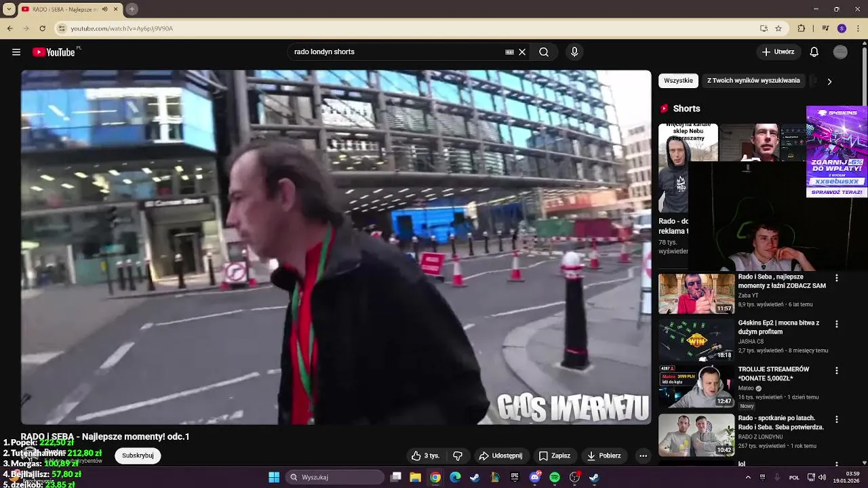Open YouTube notifications bell
Image resolution: width=868 pixels, height=488 pixels.
click(x=814, y=52)
